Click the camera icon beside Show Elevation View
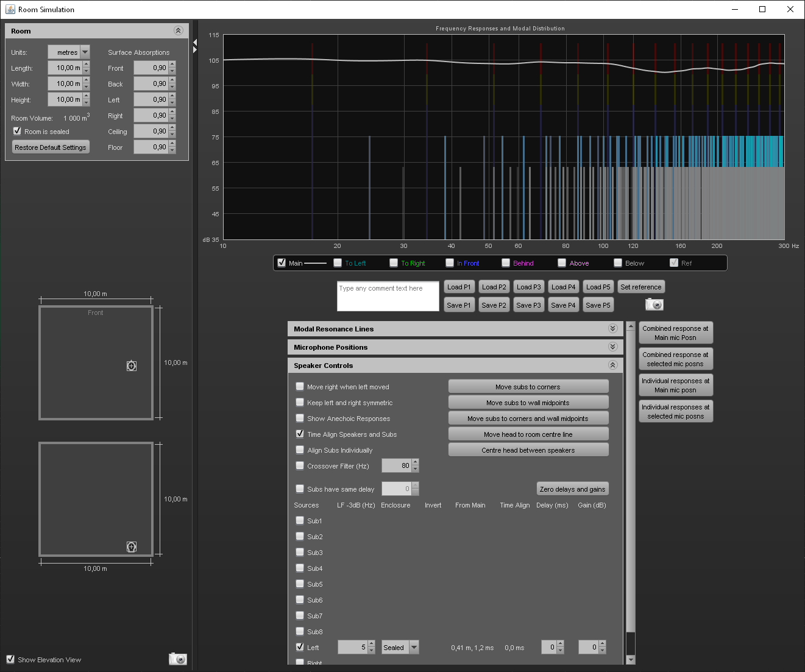Viewport: 805px width, 672px height. 177,659
